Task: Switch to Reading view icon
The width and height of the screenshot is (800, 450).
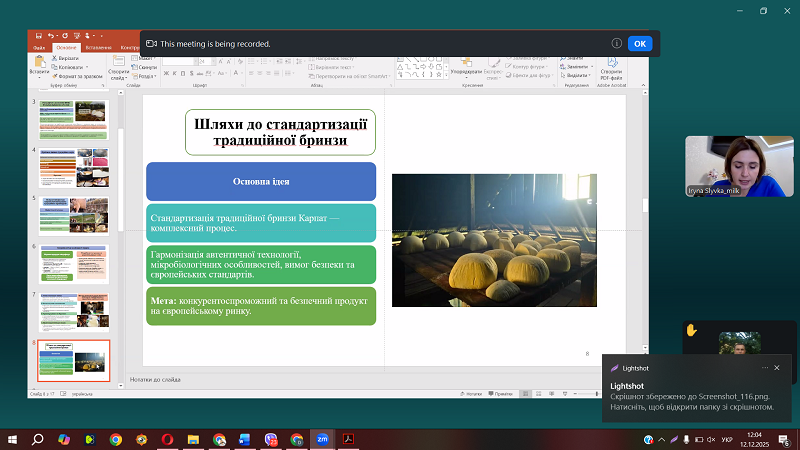Action: 552,394
